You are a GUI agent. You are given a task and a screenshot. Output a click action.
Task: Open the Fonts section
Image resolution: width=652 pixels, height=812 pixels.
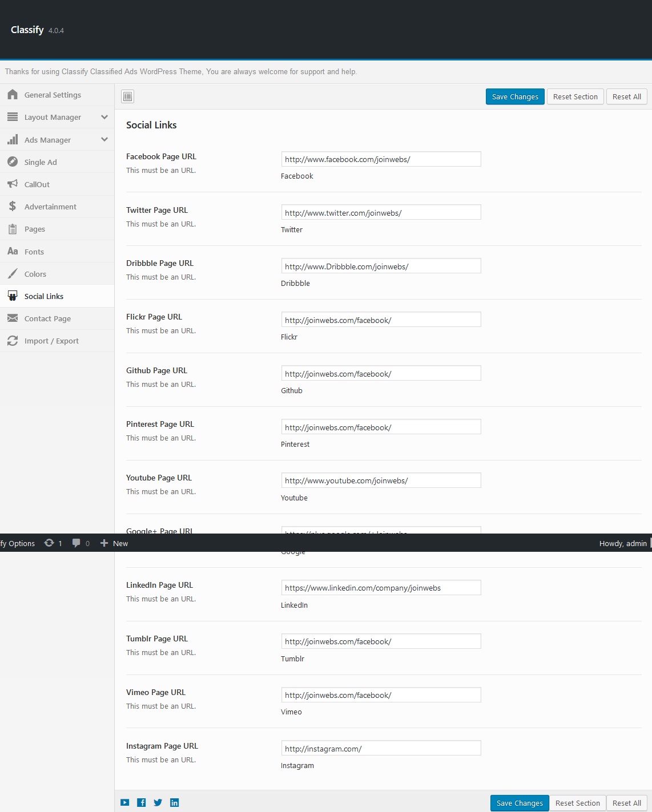(x=57, y=252)
